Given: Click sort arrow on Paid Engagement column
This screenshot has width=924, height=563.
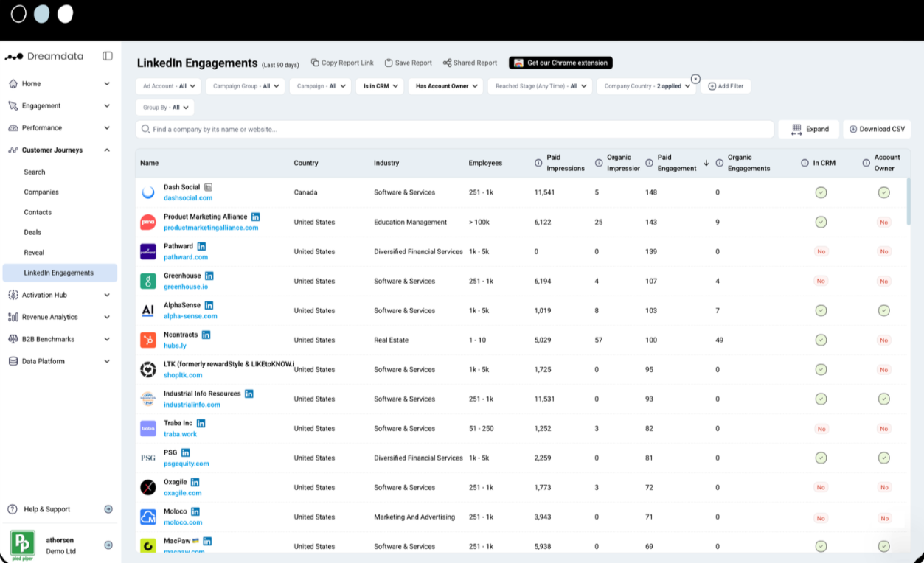Looking at the screenshot, I should 706,163.
